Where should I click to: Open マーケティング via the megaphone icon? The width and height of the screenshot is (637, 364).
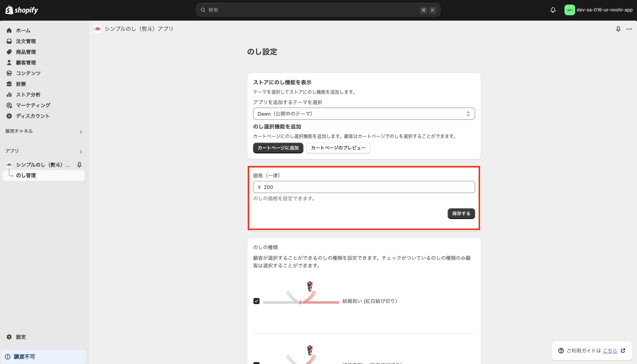9,105
